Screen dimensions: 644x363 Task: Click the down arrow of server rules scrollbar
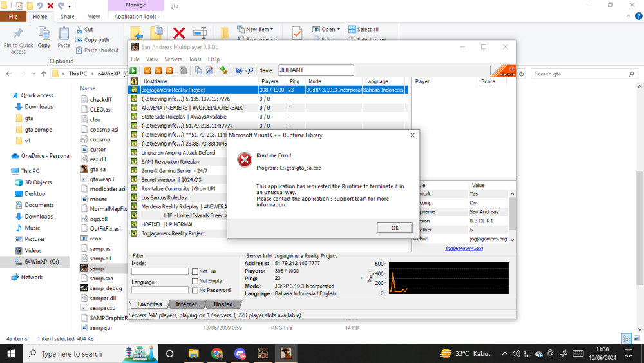(x=512, y=239)
